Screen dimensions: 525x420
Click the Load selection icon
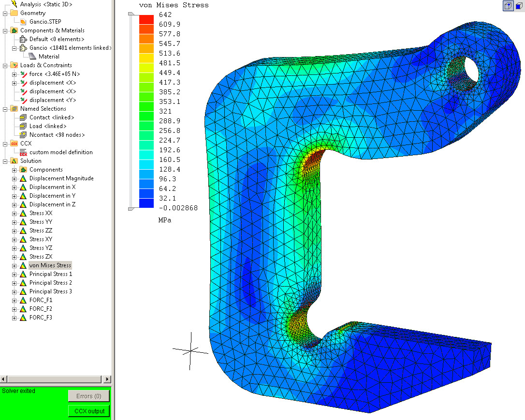click(23, 126)
